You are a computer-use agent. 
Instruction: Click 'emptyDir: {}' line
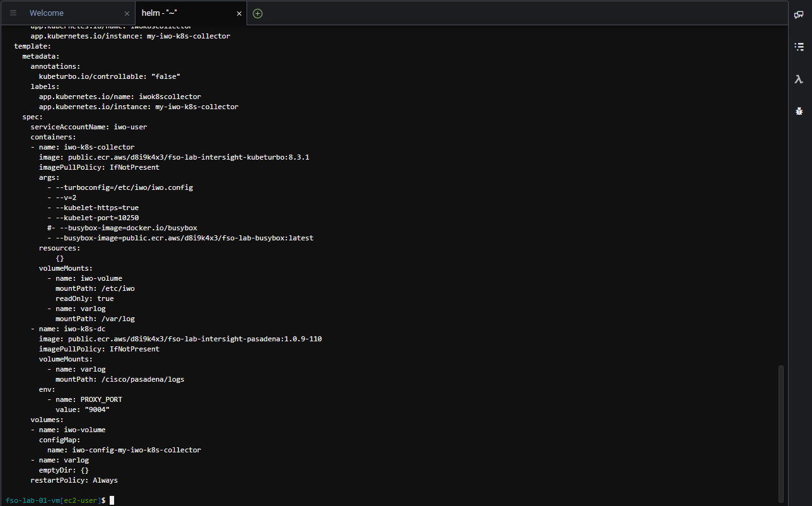click(64, 470)
